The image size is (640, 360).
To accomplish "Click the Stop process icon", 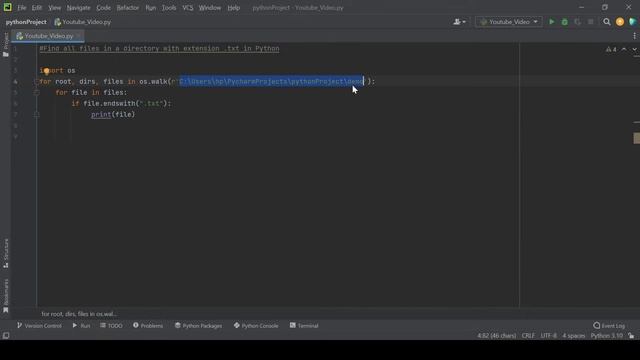I will click(591, 22).
